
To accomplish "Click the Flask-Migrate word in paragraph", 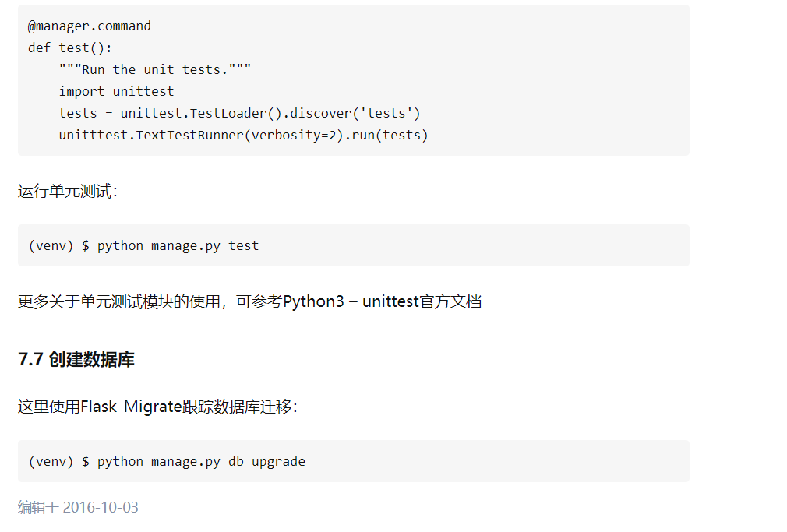I will coord(131,407).
